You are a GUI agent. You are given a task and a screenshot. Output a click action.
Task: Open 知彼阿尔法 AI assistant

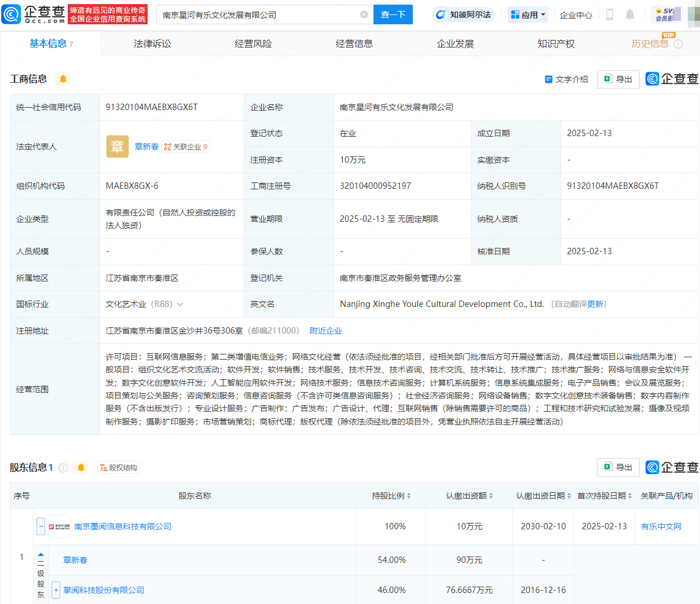(x=463, y=14)
